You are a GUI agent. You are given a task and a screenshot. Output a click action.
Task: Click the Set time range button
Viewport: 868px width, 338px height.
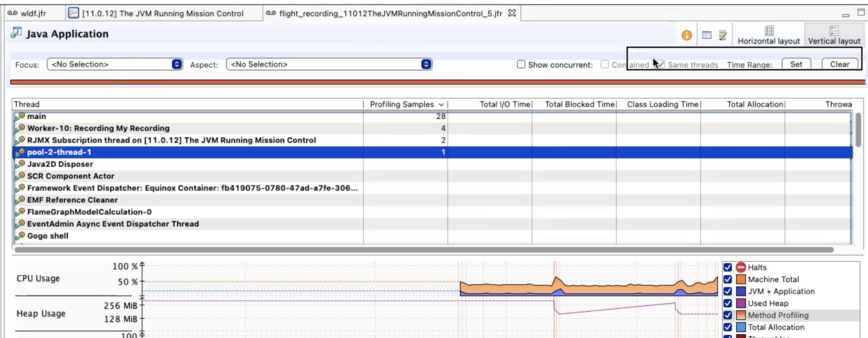click(x=796, y=64)
